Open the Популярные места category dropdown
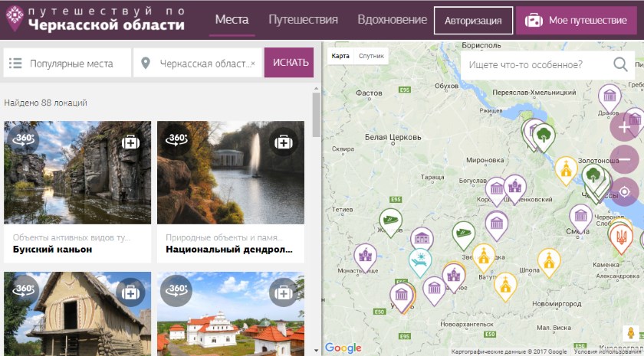 [67, 63]
